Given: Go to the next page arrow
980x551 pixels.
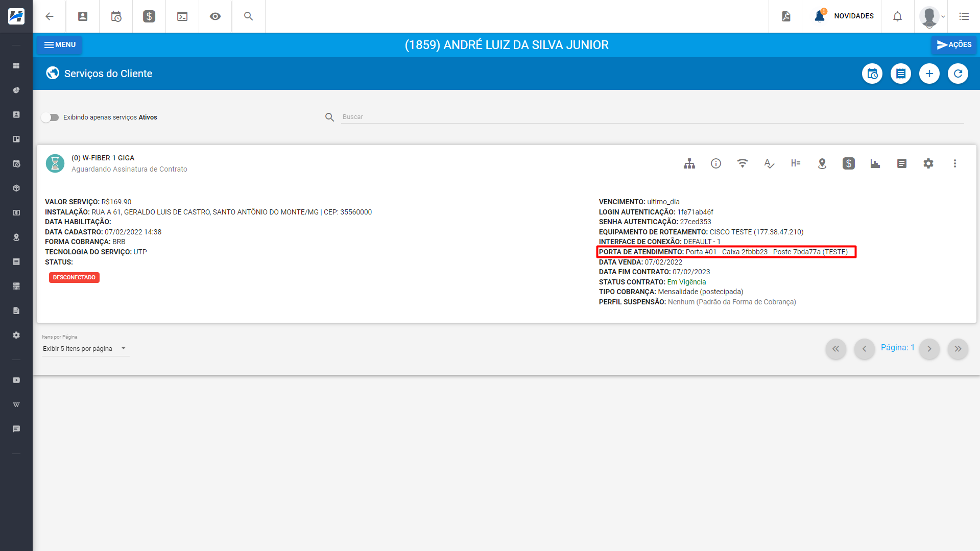Looking at the screenshot, I should pyautogui.click(x=929, y=349).
